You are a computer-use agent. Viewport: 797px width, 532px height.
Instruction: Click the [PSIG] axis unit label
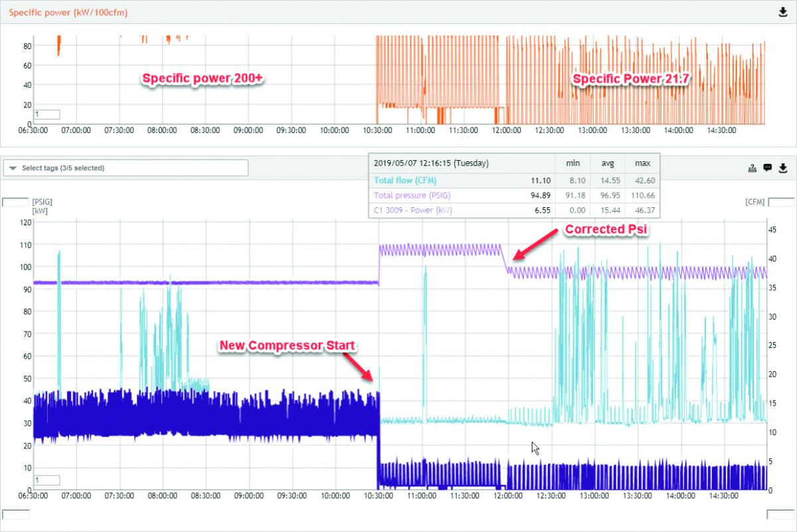click(x=43, y=202)
